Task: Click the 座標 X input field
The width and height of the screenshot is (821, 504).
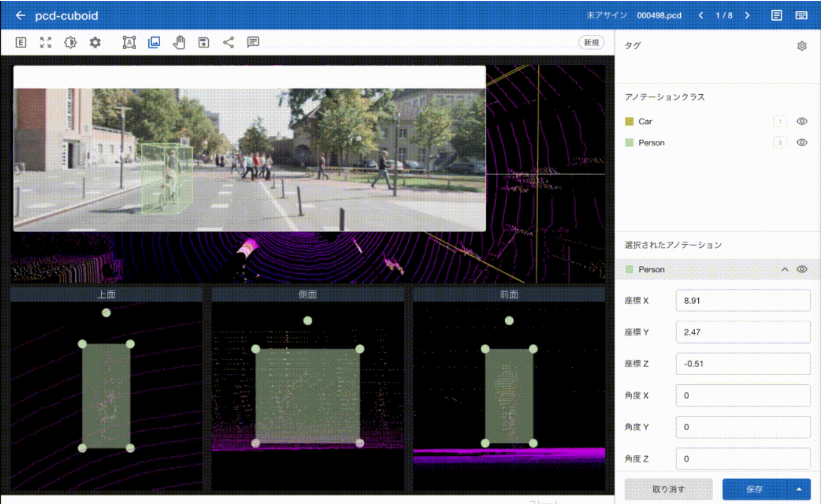Action: [x=743, y=301]
